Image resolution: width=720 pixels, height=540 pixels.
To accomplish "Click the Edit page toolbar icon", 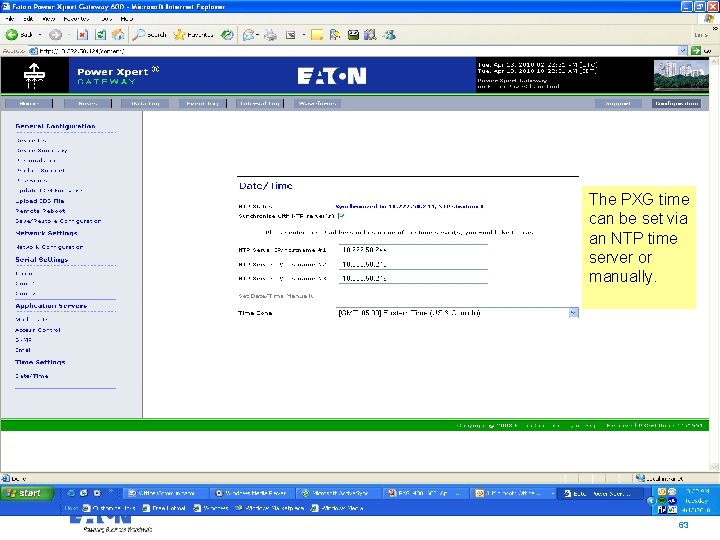I will [290, 35].
